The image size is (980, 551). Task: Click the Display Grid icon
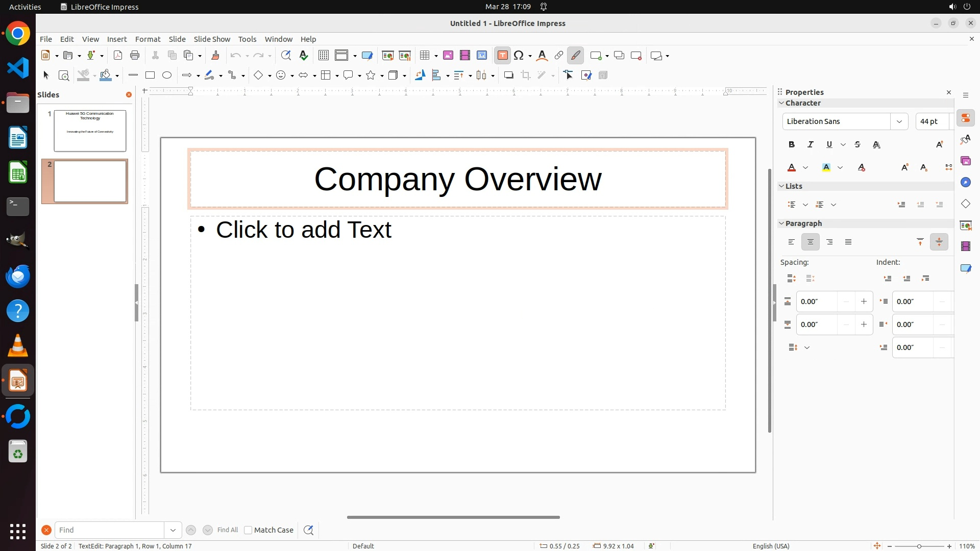(x=323, y=56)
